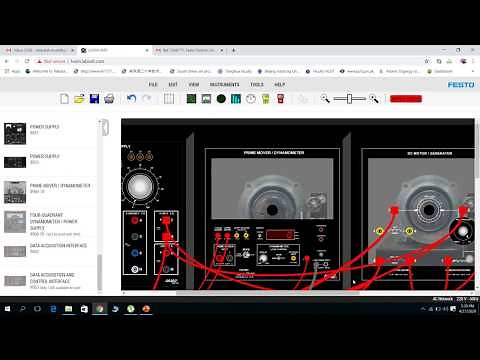Open the oscilloscope instrument icon
Image resolution: width=480 pixels, height=360 pixels.
tap(206, 99)
